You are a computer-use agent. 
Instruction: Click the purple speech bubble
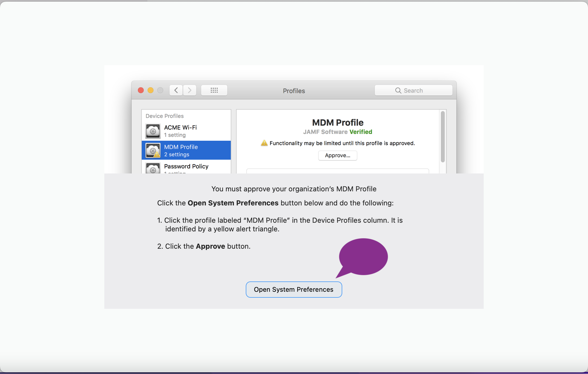(x=363, y=256)
